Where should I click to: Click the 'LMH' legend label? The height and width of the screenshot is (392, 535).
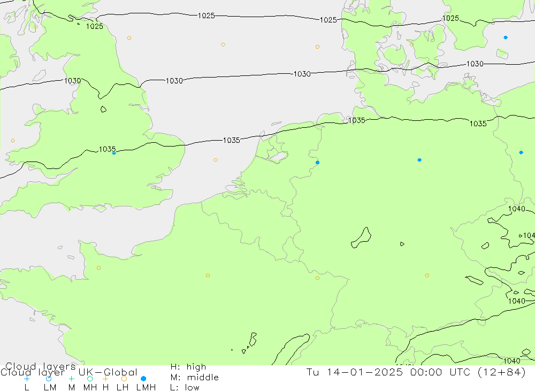(146, 388)
